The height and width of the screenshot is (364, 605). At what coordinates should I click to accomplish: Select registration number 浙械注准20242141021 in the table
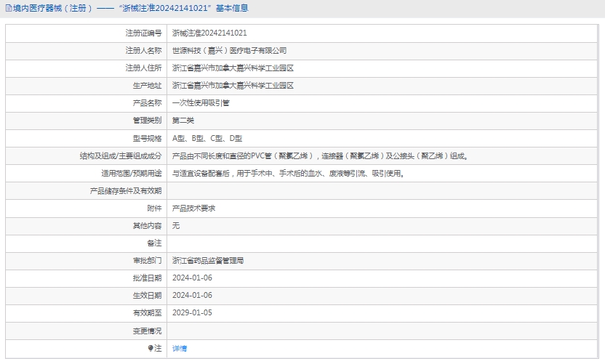pyautogui.click(x=209, y=33)
